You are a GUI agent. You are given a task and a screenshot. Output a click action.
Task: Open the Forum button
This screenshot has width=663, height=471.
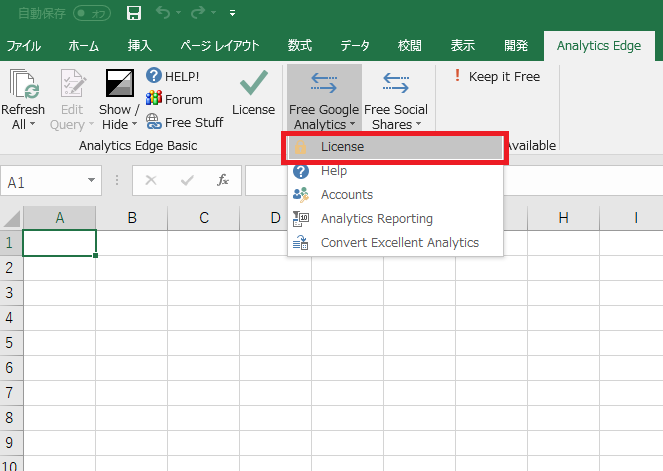174,99
